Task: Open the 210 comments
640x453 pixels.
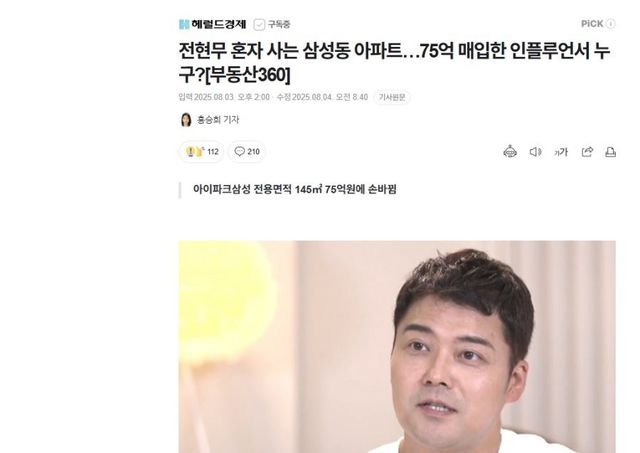Action: [247, 152]
